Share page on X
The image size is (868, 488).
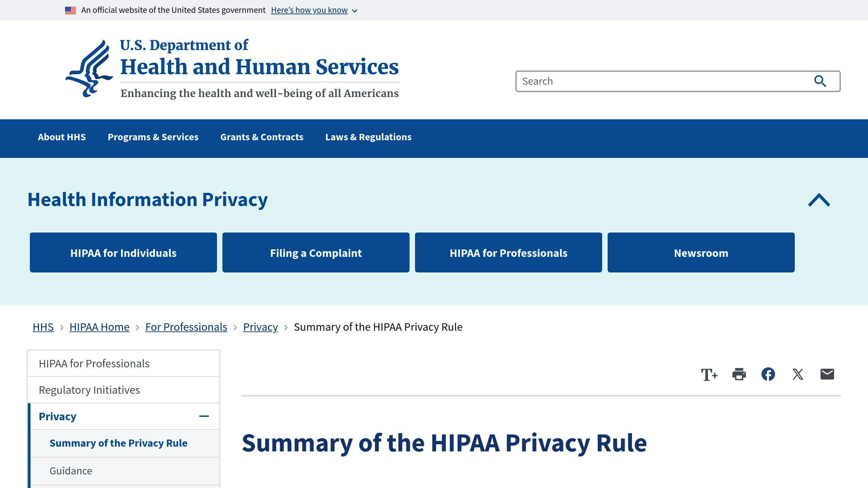798,374
